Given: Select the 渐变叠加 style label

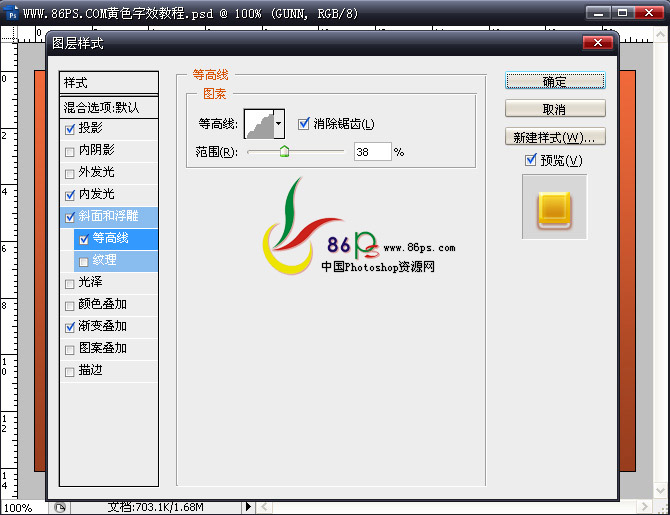Looking at the screenshot, I should pos(103,326).
